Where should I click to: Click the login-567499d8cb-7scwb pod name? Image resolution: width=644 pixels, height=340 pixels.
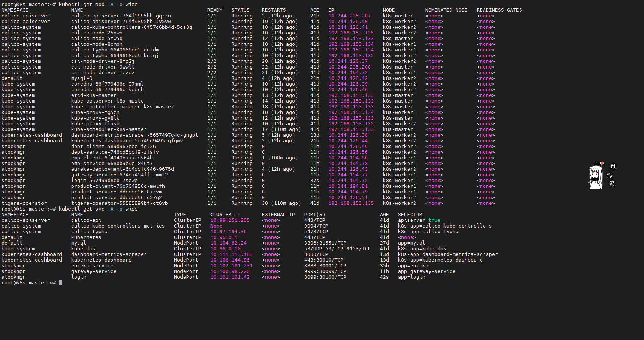pyautogui.click(x=104, y=181)
